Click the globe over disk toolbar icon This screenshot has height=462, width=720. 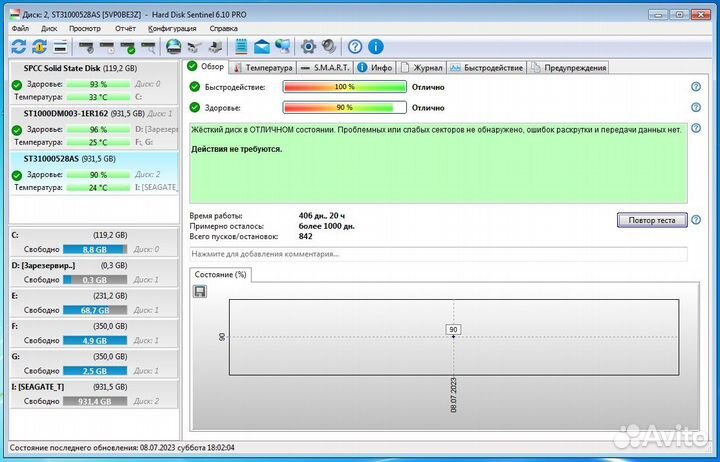174,46
